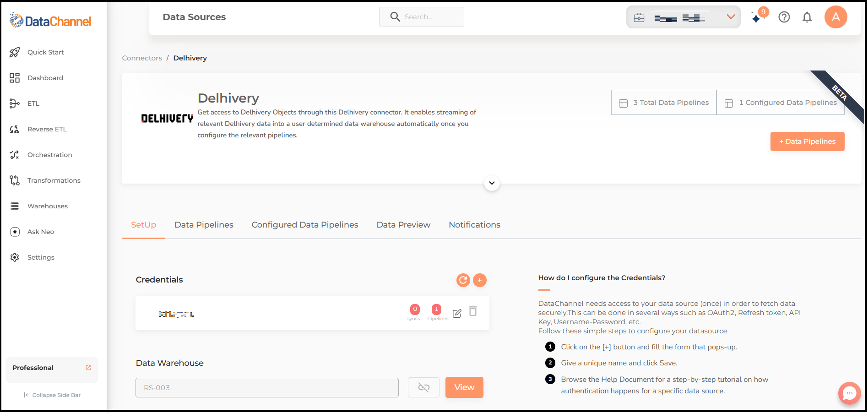Collapse the side bar
This screenshot has height=413, width=868.
pyautogui.click(x=52, y=395)
